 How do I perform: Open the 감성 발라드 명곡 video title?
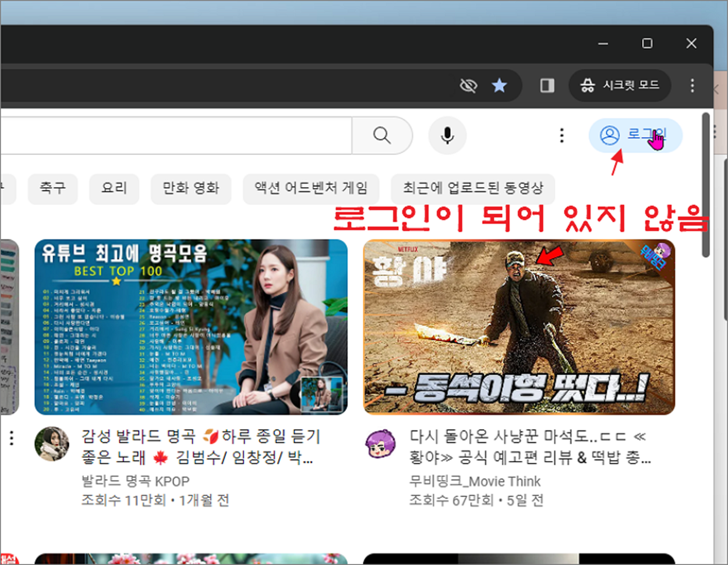(x=201, y=447)
